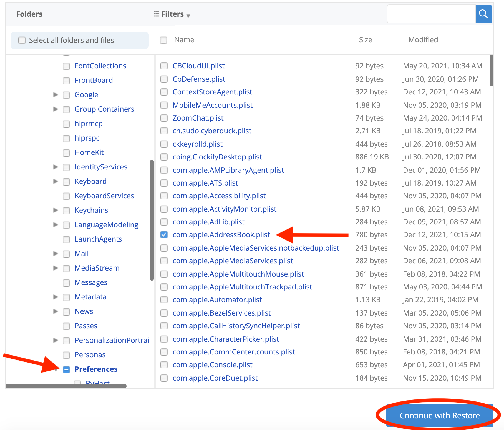Expand the News folder

56,311
